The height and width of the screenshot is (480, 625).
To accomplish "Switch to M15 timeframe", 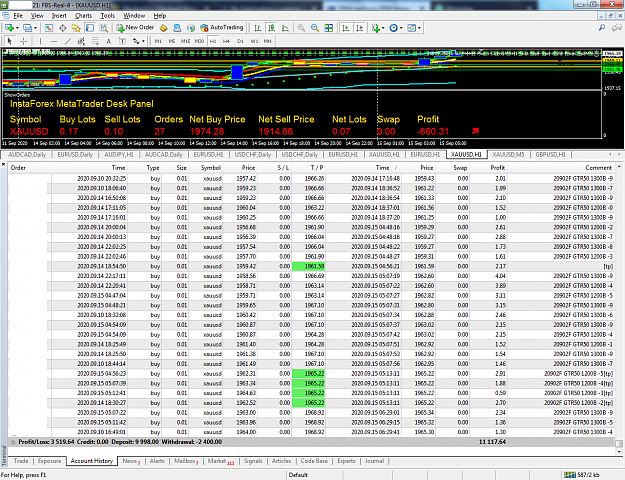I will [x=185, y=41].
